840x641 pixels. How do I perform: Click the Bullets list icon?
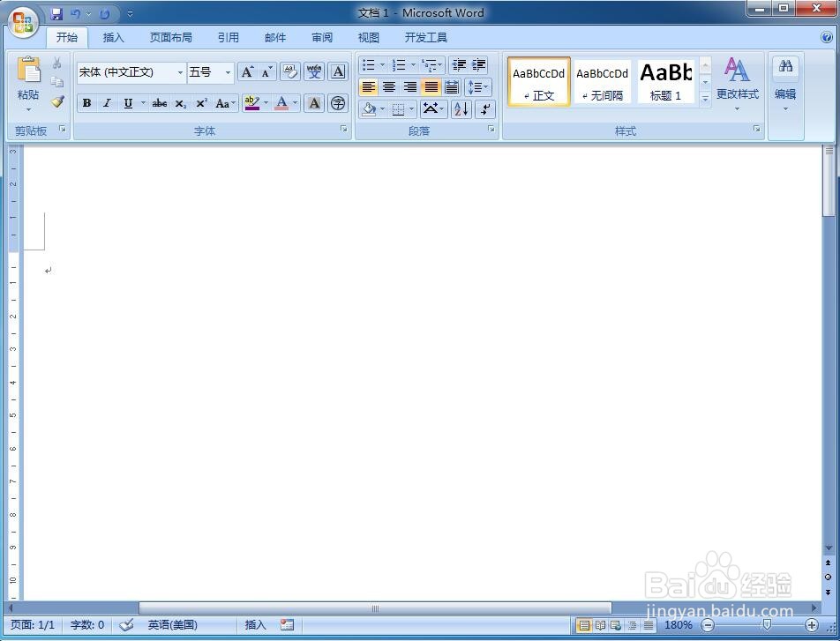(x=369, y=65)
